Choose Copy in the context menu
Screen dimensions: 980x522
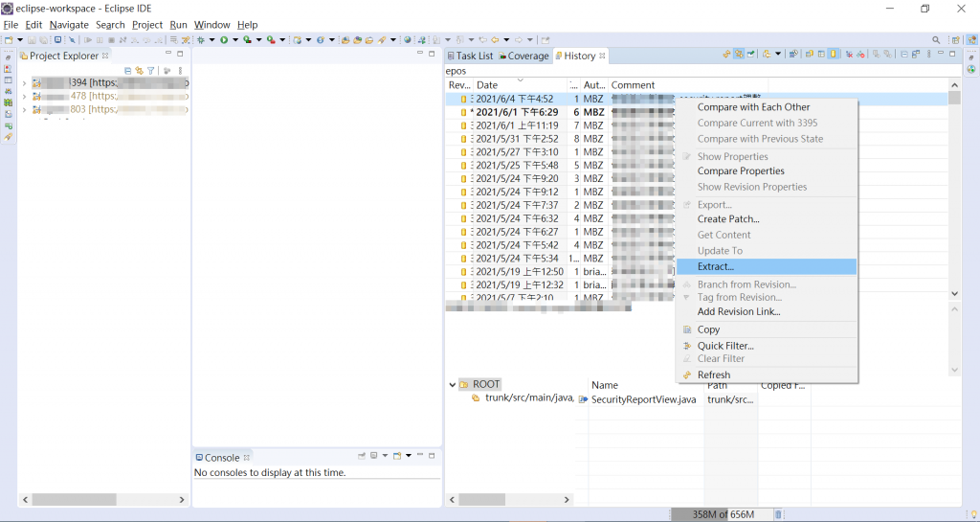pyautogui.click(x=767, y=329)
